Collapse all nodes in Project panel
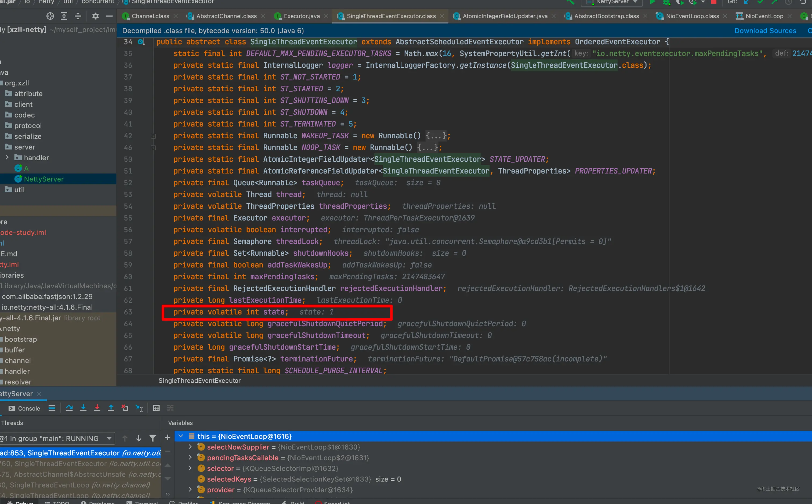 coord(78,16)
